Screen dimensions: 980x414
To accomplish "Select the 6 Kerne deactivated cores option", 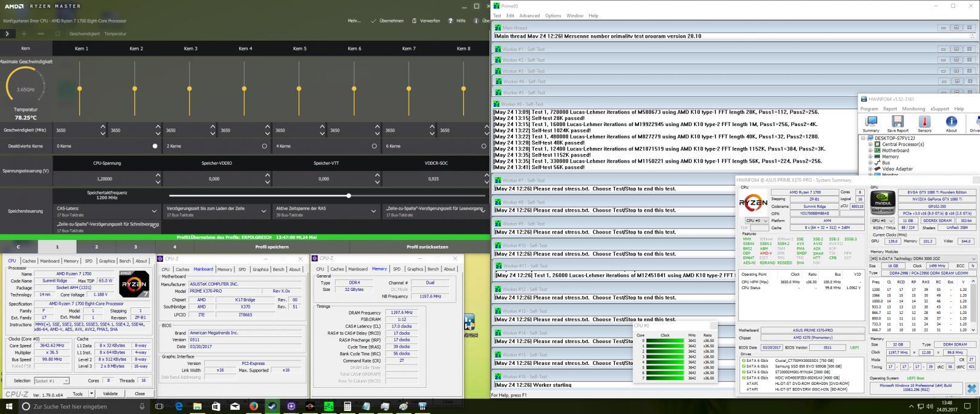I will [x=483, y=146].
